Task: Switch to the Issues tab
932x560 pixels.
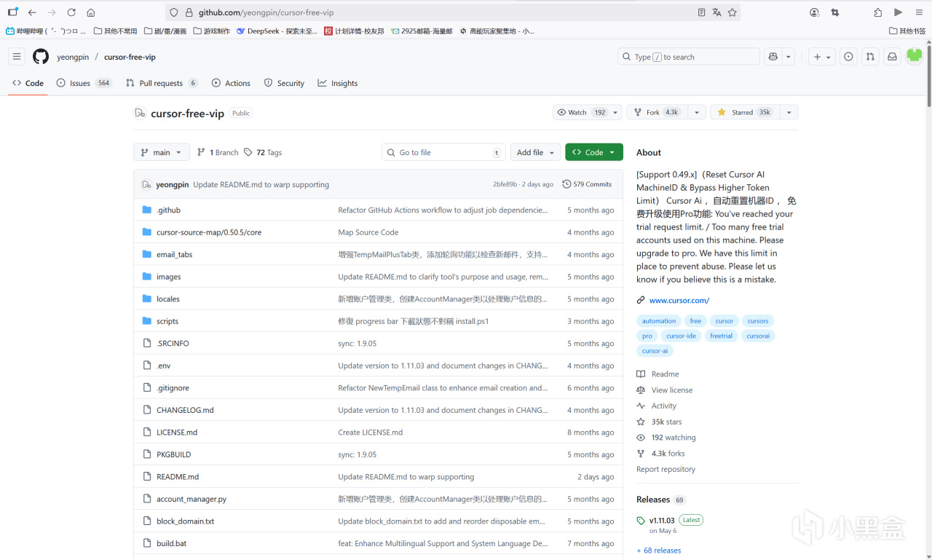Action: (79, 83)
